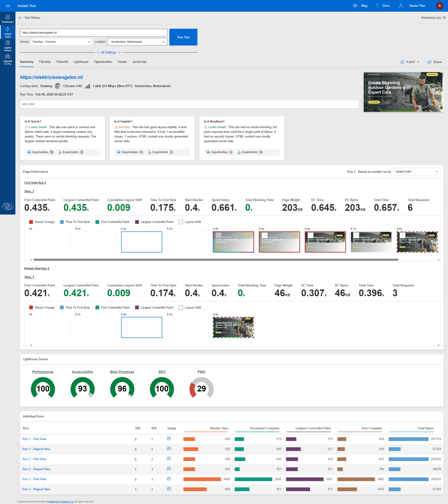Switch to the Waterfall tab
This screenshot has height=504, width=448.
pos(62,62)
